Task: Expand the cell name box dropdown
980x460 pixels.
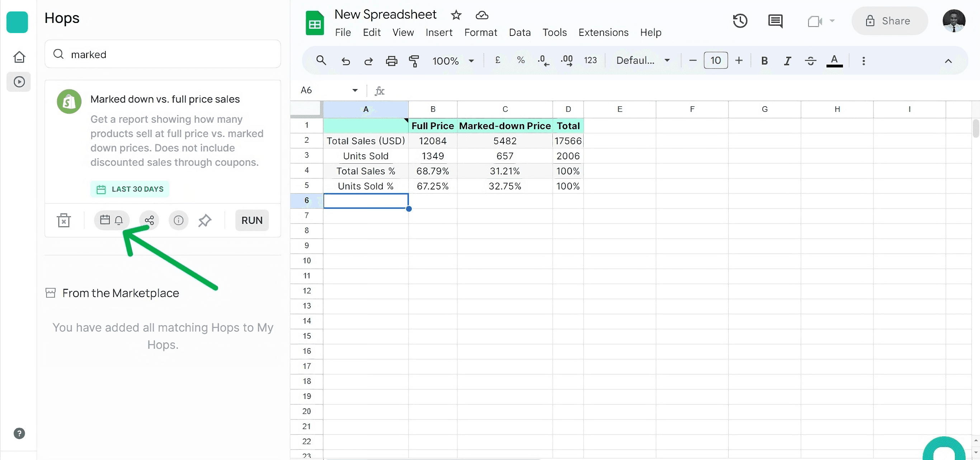Action: 354,90
